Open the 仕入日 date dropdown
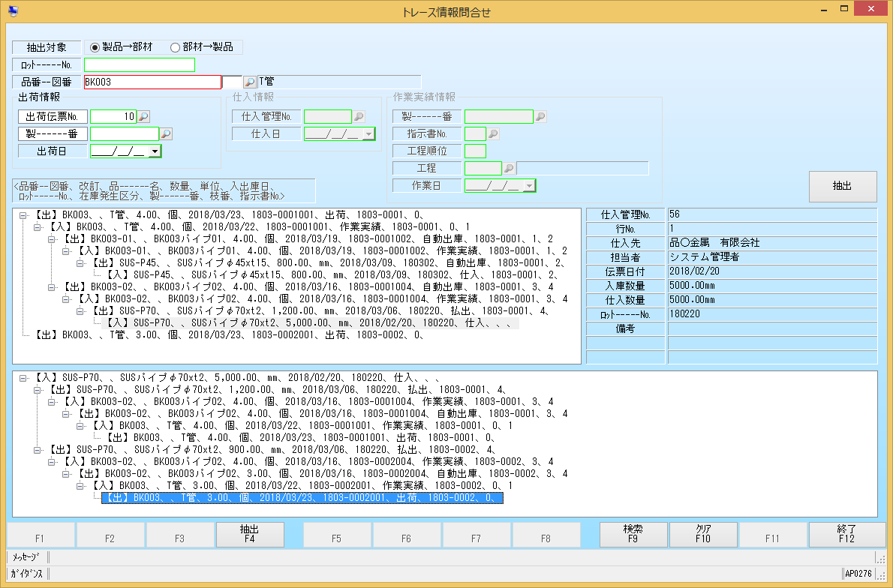 [x=368, y=133]
